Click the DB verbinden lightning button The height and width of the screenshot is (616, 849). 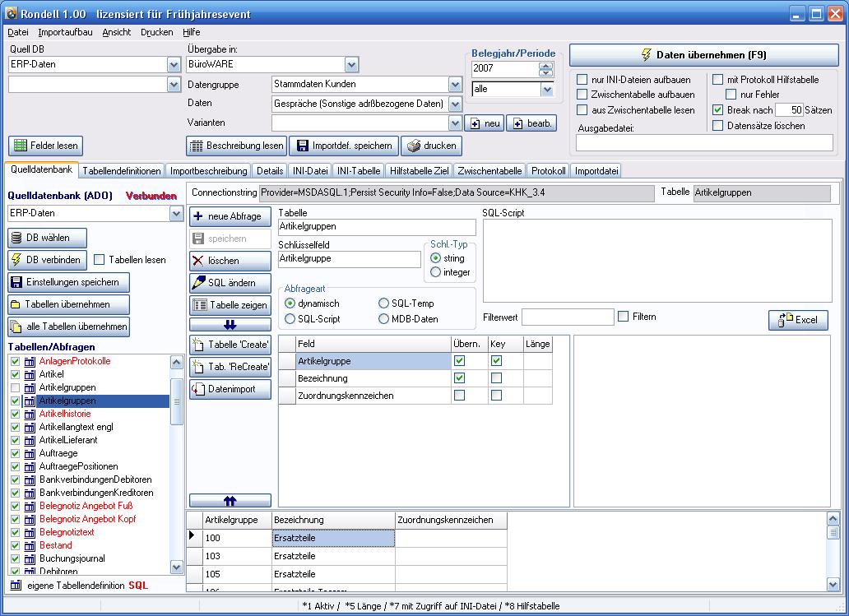pyautogui.click(x=48, y=260)
